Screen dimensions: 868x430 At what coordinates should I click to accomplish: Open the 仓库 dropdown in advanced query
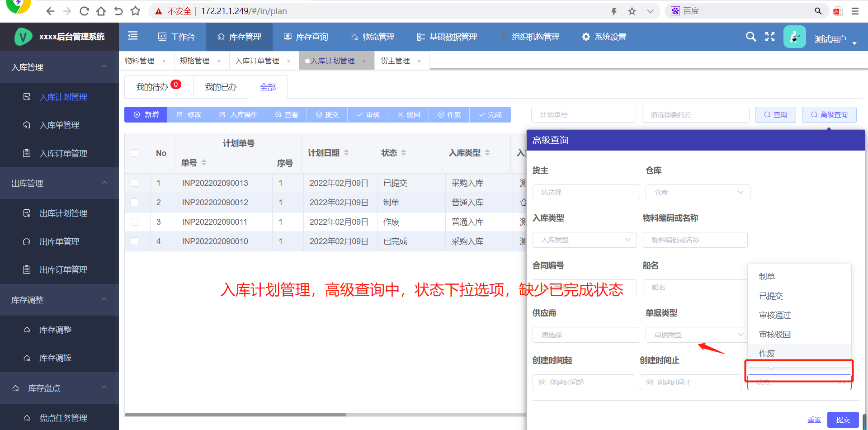pyautogui.click(x=698, y=192)
